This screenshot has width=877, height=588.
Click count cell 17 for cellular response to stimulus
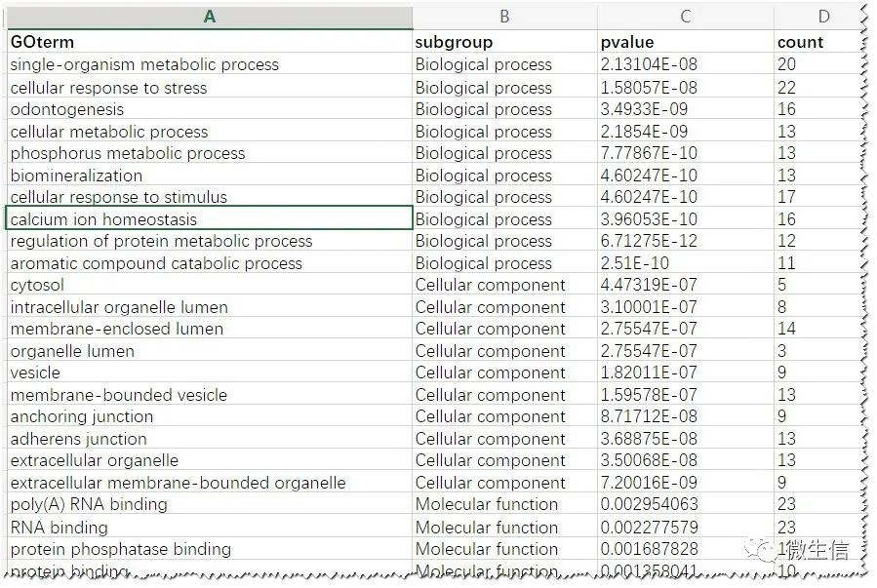[x=819, y=197]
